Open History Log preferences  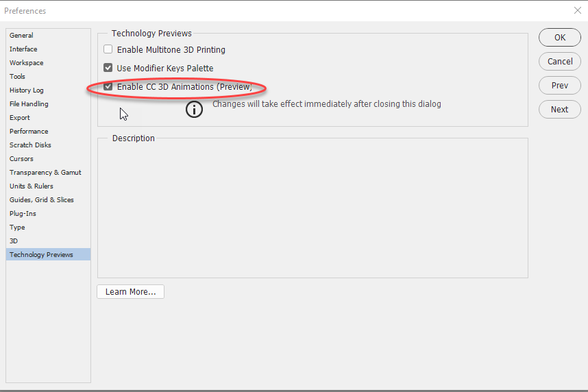click(26, 90)
